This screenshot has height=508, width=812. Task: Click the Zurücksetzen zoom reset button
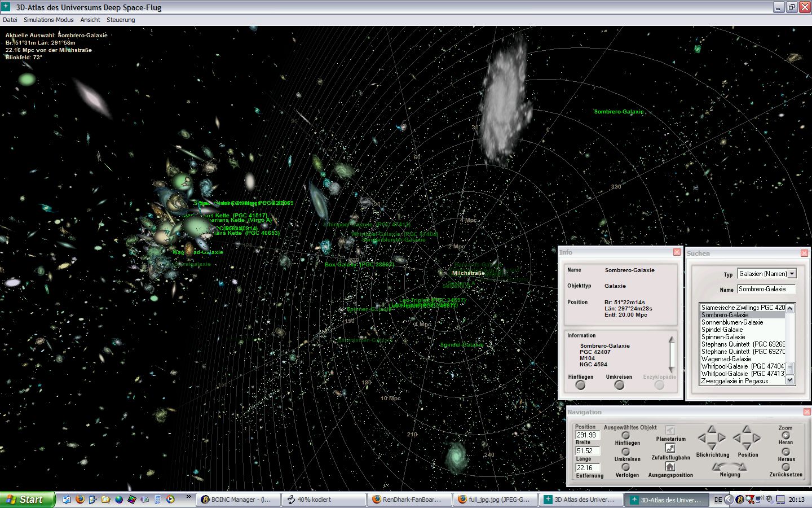785,467
